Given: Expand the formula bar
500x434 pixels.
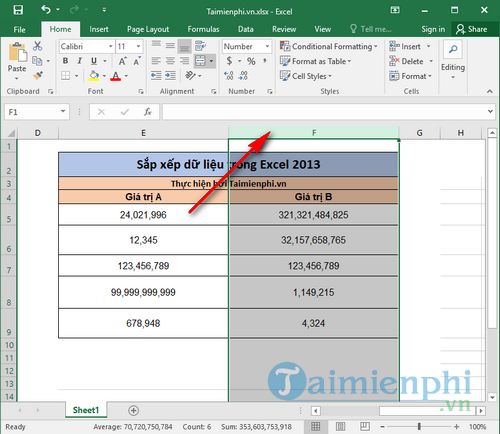Looking at the screenshot, I should click(x=490, y=111).
